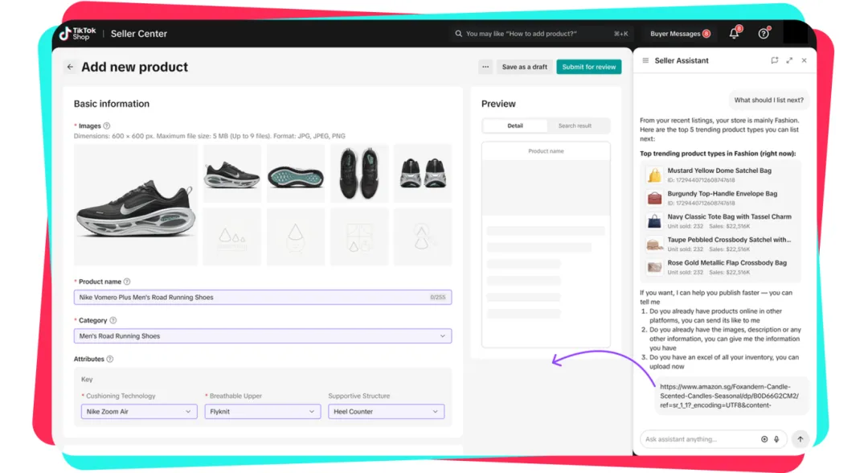The image size is (868, 473).
Task: Expand the Seller Assistant panel to fullscreen
Action: (x=789, y=60)
